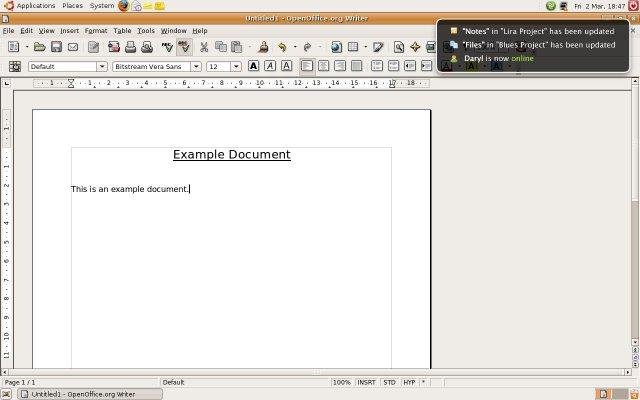Toggle Bold formatting

[254, 66]
